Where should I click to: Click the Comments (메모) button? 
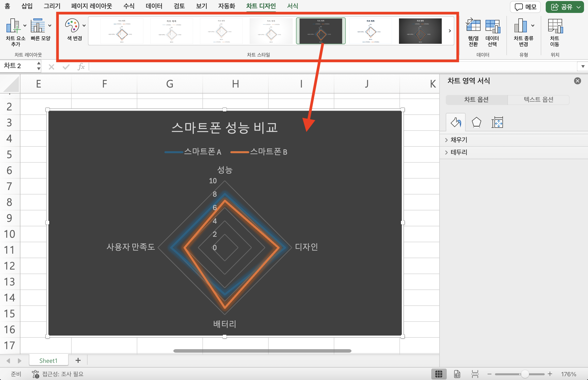pyautogui.click(x=525, y=7)
